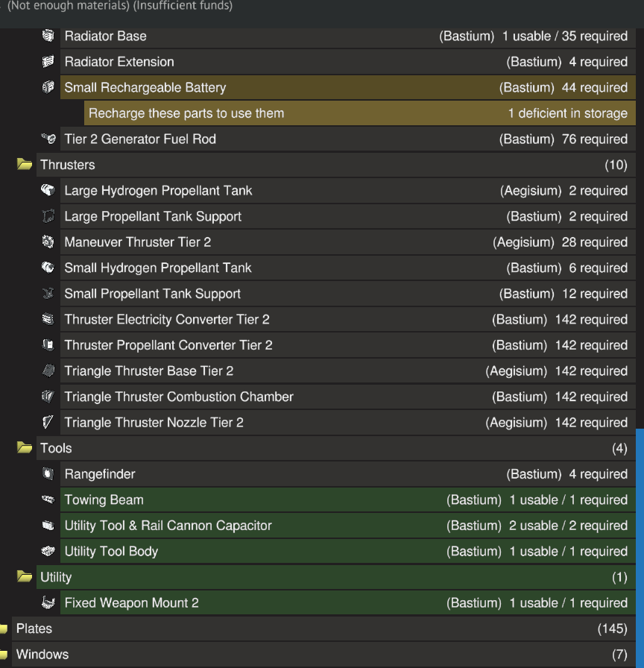The image size is (644, 668).
Task: Click the blue vertical scrollbar
Action: tap(640, 522)
